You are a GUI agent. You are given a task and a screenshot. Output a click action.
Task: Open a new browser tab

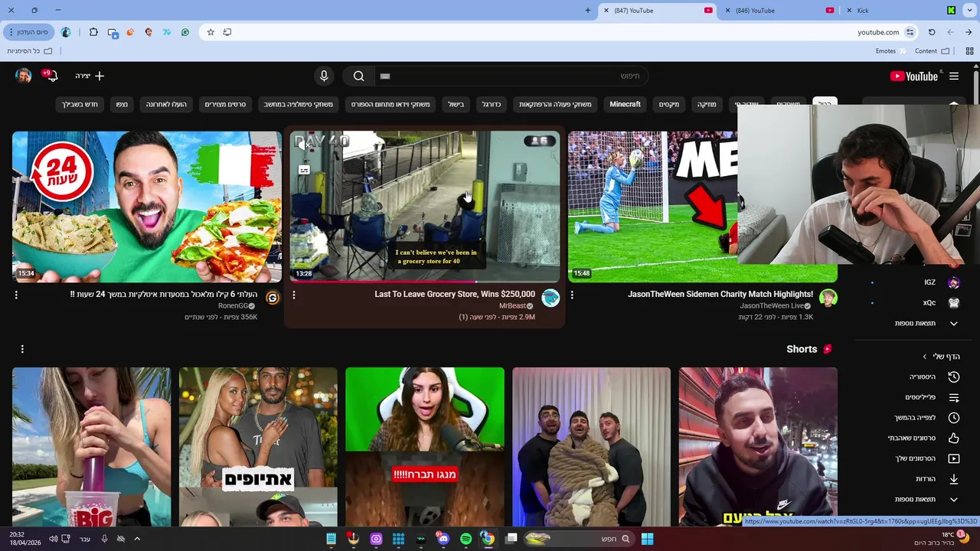(588, 11)
